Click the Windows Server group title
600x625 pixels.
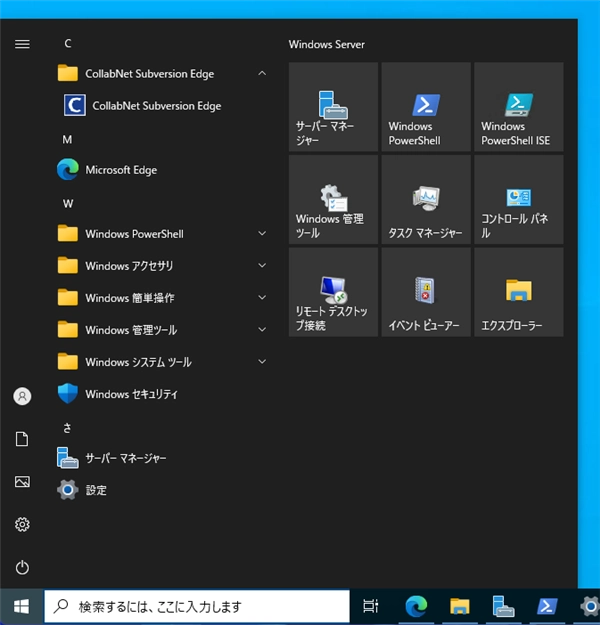coord(327,44)
